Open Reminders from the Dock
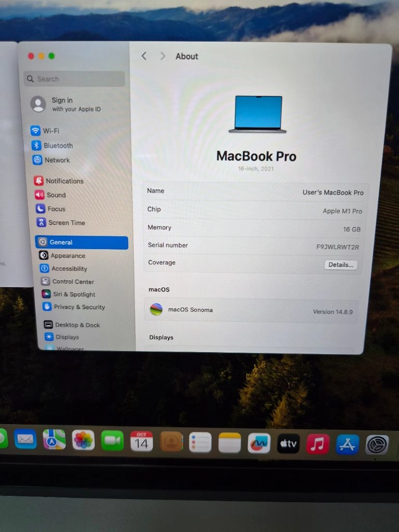399x532 pixels. 200,443
